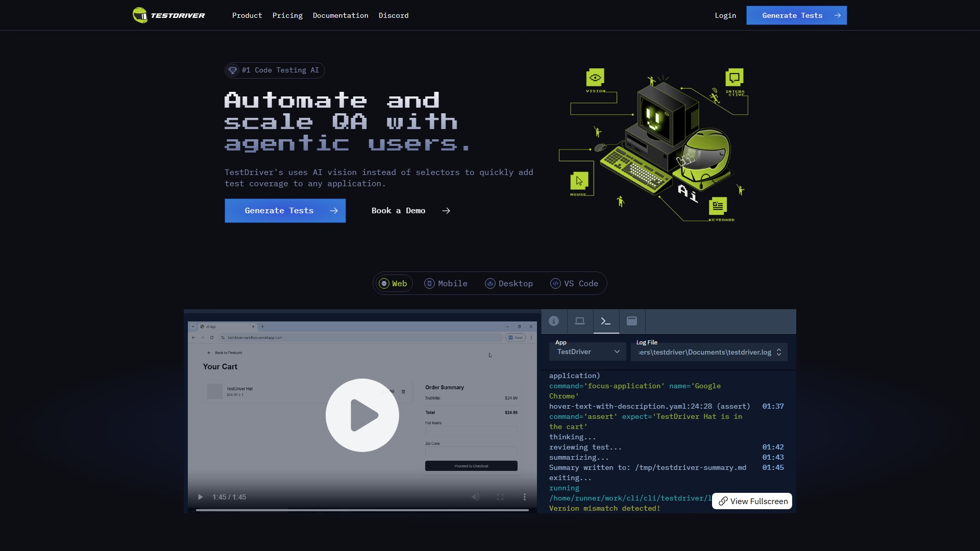Open the Product menu item
Viewport: 980px width, 551px height.
(x=247, y=15)
